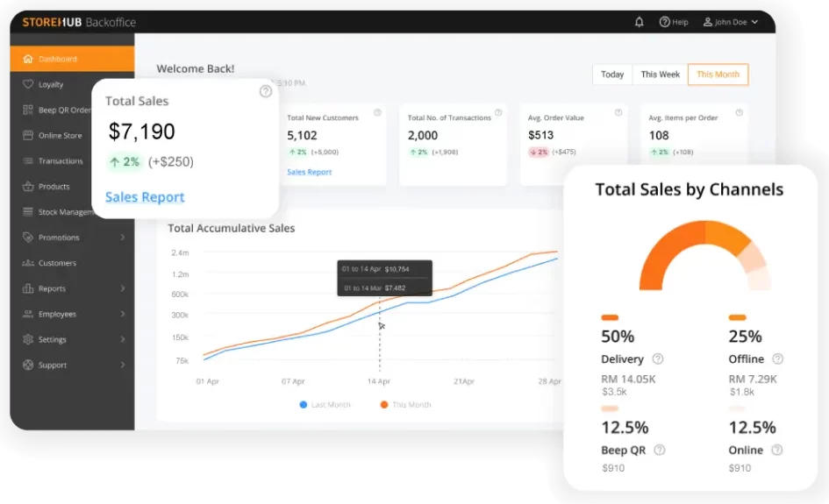829x504 pixels.
Task: Click help icon on Total No. of Transactions
Action: (x=498, y=112)
